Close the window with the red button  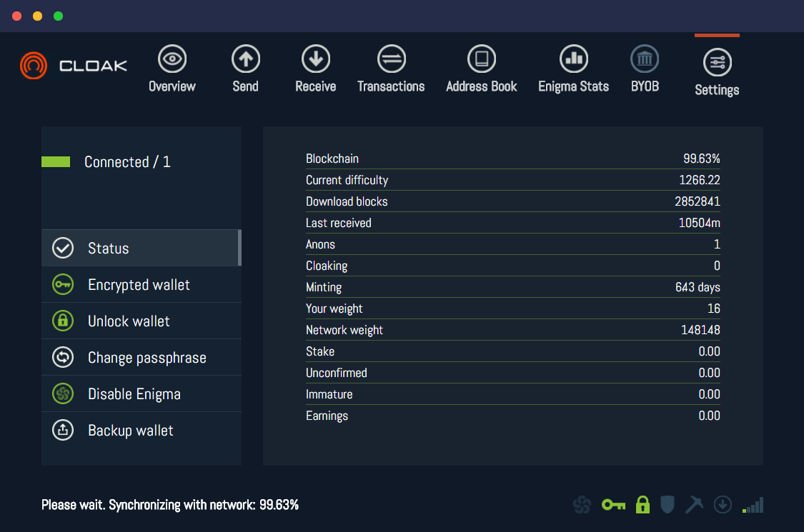tap(17, 16)
